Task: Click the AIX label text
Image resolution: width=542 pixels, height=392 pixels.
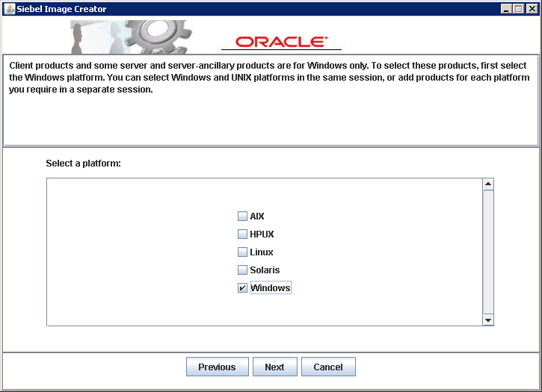Action: click(257, 217)
